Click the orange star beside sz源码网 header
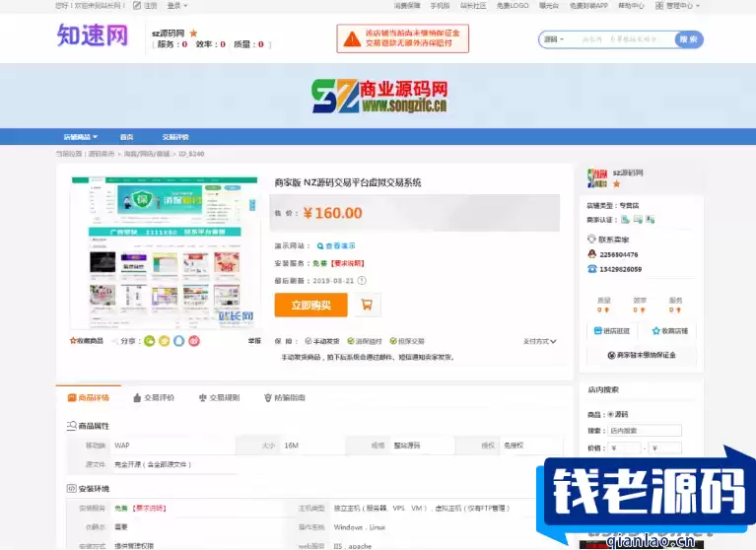The image size is (756, 550). [x=193, y=34]
